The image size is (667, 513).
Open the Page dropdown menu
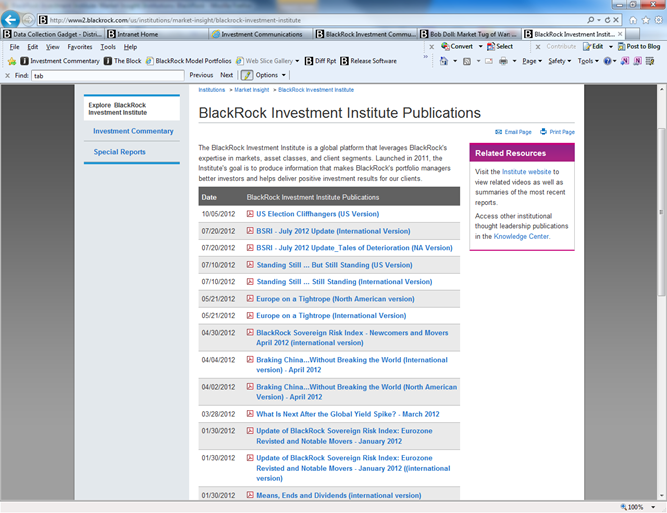click(532, 61)
